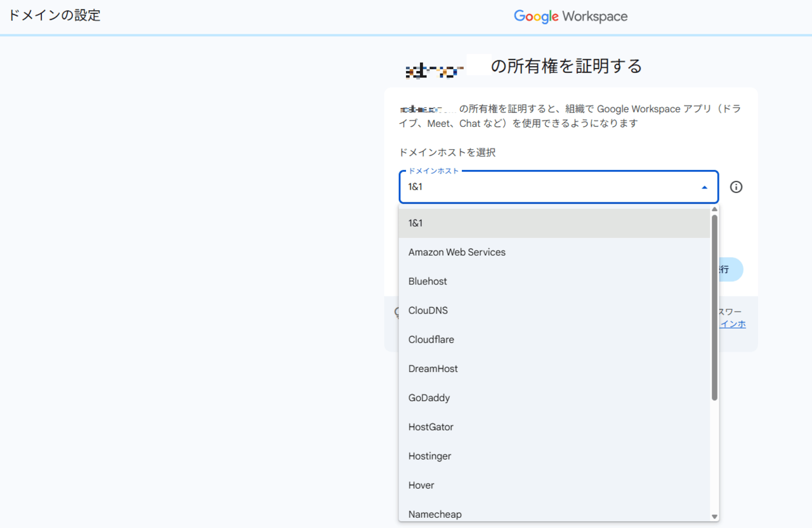Click the ドメインの設定 page title

point(54,15)
